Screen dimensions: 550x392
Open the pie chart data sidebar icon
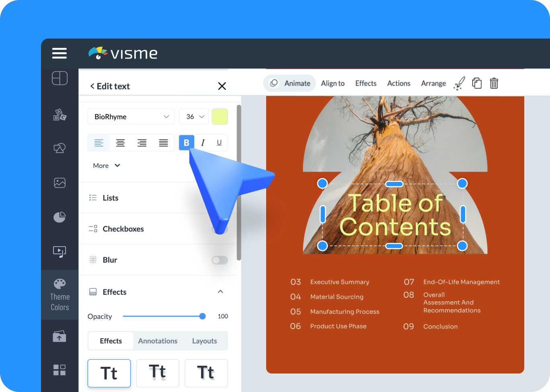pos(60,217)
